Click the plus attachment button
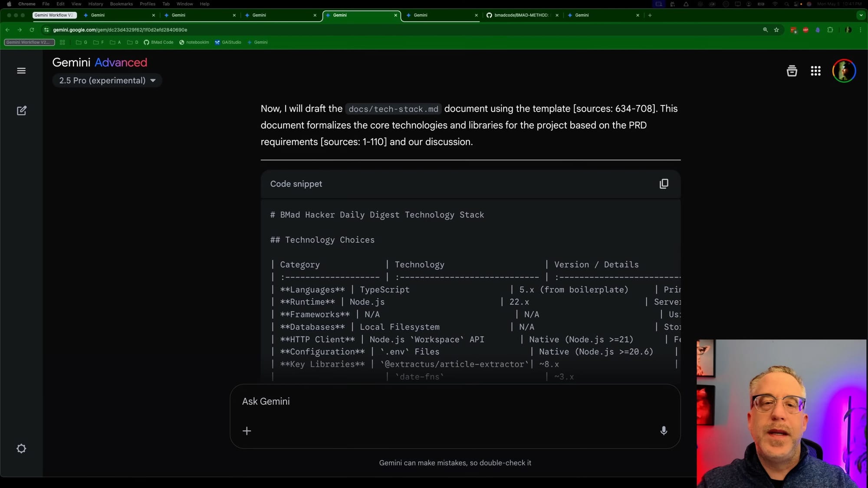 247,431
